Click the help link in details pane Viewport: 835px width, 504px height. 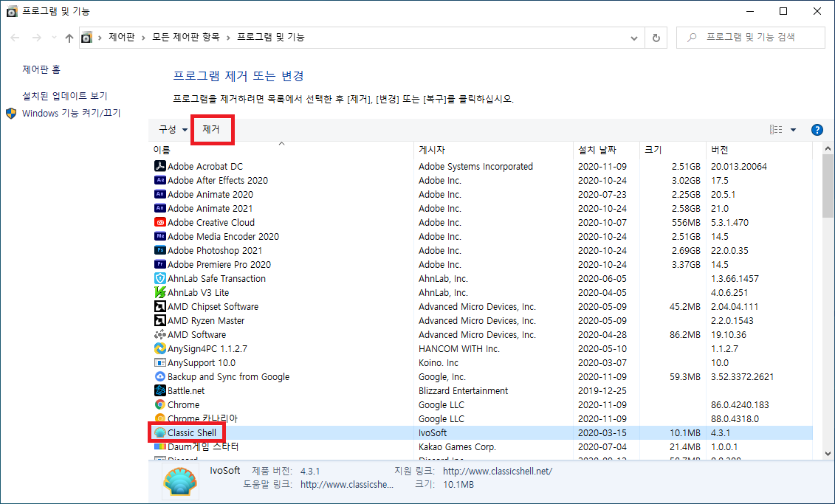(x=347, y=484)
